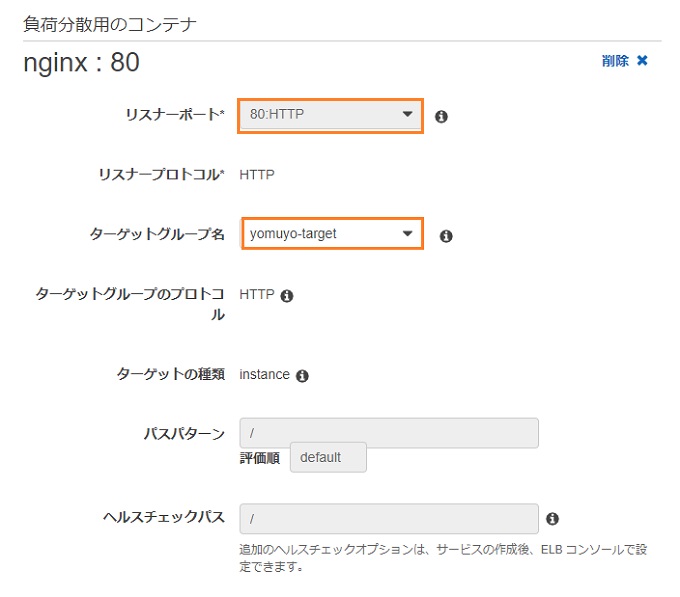The height and width of the screenshot is (597, 680).
Task: Click info icon beside health check path field
Action: pos(552,519)
